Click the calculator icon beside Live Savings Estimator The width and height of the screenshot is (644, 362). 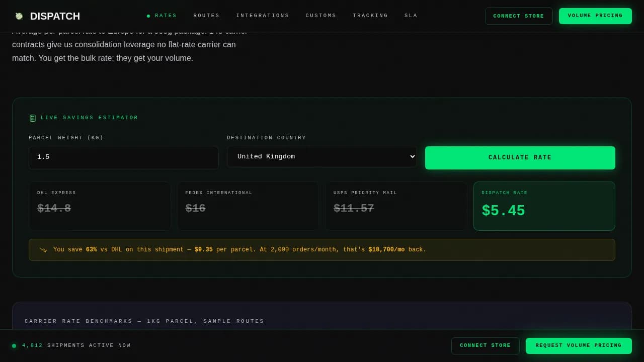pyautogui.click(x=33, y=118)
